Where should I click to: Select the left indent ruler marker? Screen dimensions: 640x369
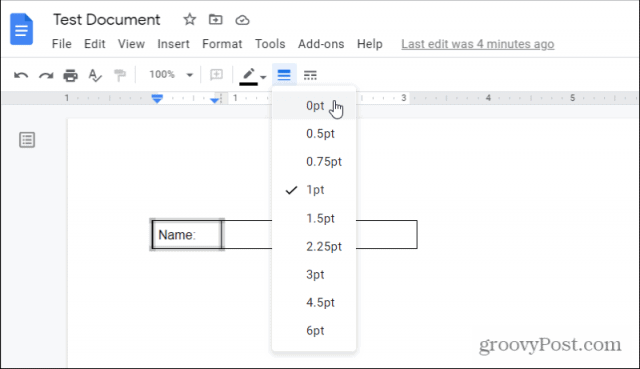[x=157, y=98]
